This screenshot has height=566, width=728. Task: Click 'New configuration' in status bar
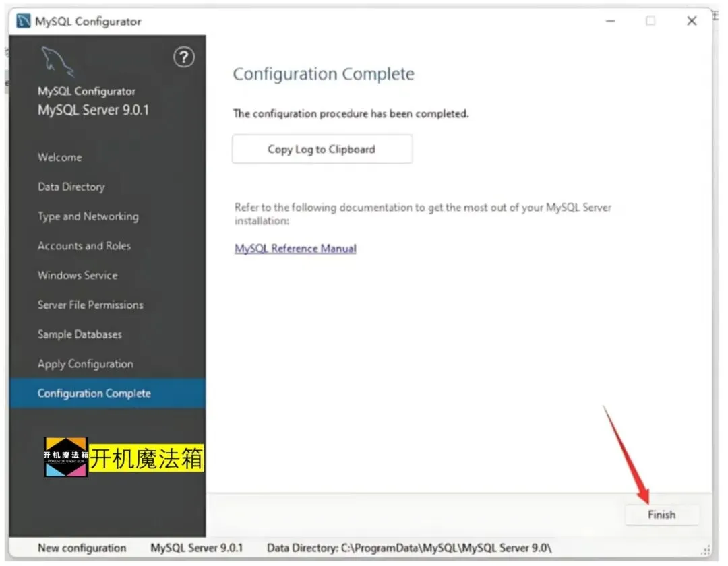click(x=82, y=548)
